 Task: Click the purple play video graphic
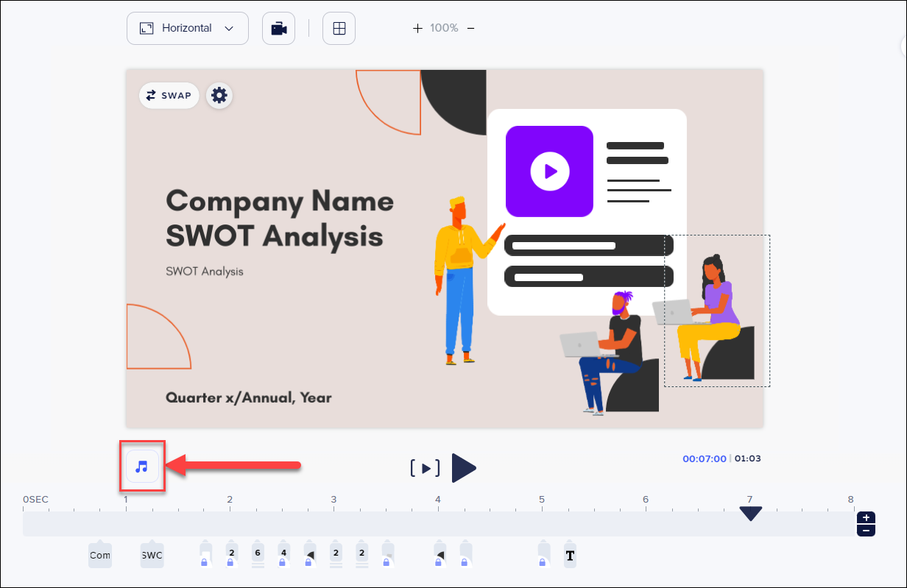pyautogui.click(x=549, y=171)
